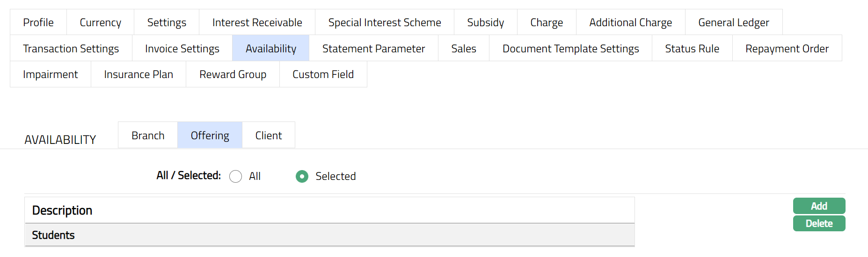Image resolution: width=868 pixels, height=257 pixels.
Task: Click the green Add button
Action: point(819,206)
